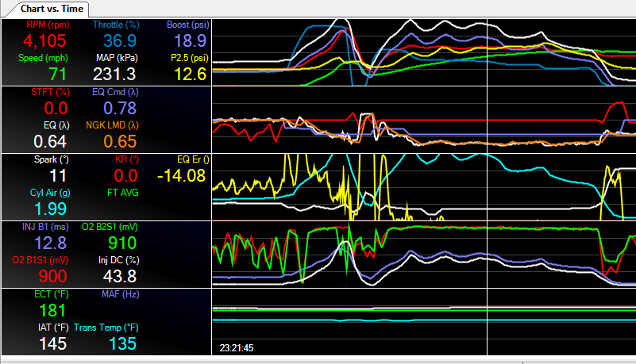Screen dimensions: 636x364
Task: Select the MAP (kPa) channel
Action: click(114, 74)
